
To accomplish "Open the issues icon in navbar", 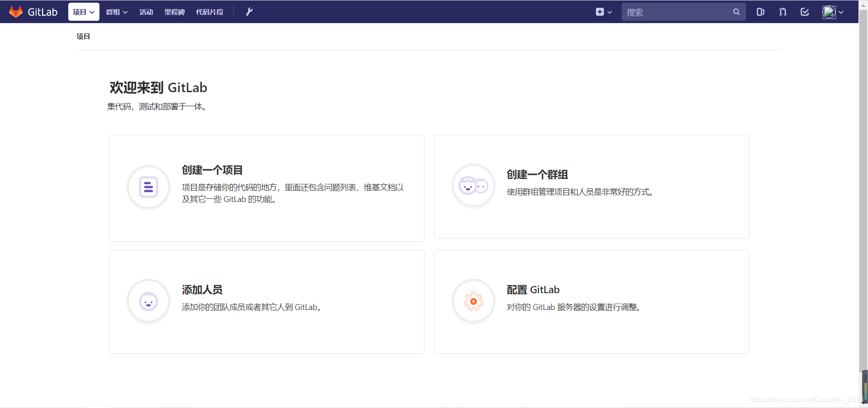I will pos(760,12).
